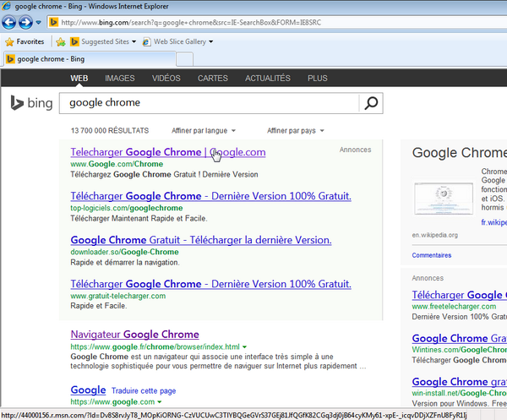Click 'downloader.so/Google-Chrome' green URL text
The height and width of the screenshot is (420, 507).
(124, 252)
